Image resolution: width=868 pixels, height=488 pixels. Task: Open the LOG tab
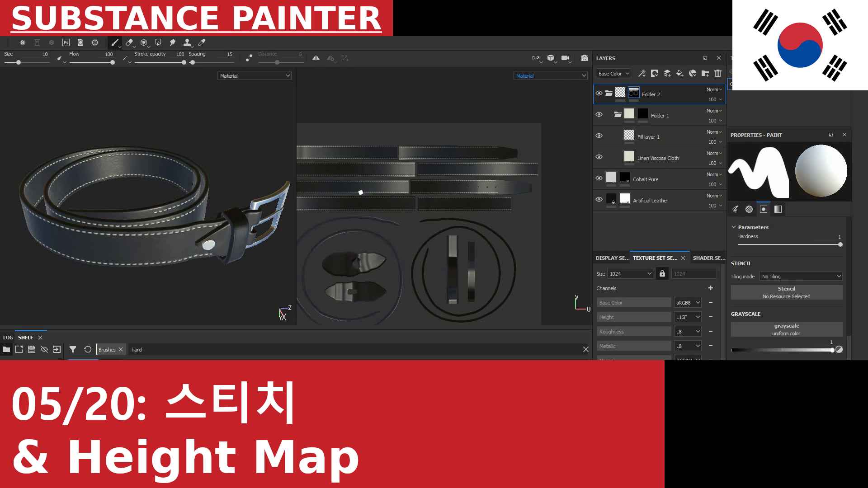pos(8,338)
